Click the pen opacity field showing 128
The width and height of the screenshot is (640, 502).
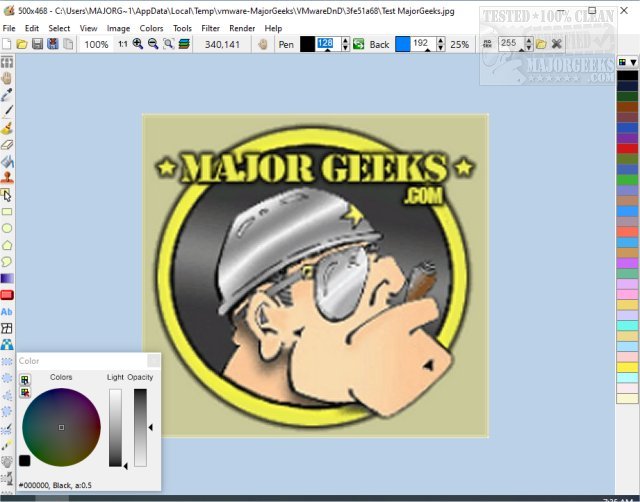point(328,44)
